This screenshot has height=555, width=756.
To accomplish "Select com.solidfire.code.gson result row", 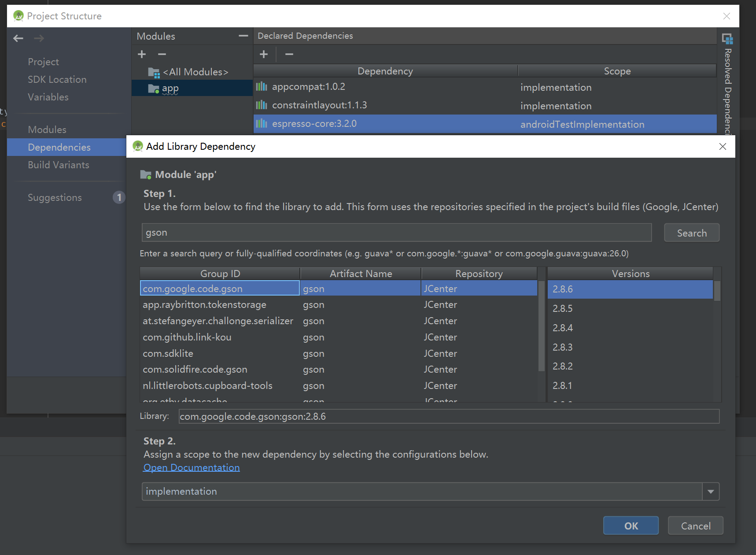I will pos(338,369).
